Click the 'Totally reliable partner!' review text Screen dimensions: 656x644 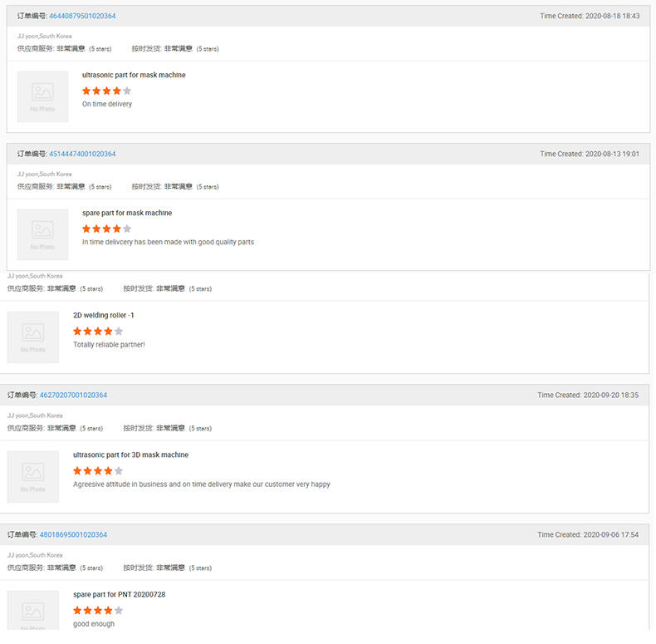click(x=109, y=344)
